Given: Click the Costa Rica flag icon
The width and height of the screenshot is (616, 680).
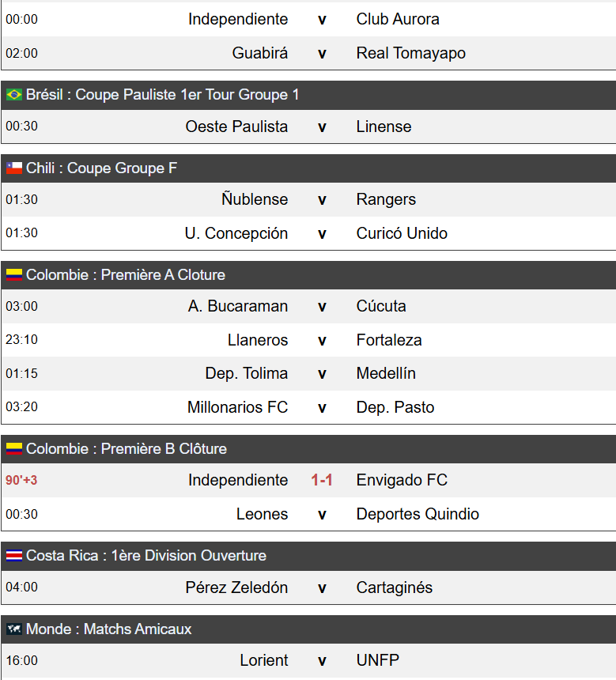Looking at the screenshot, I should click(x=14, y=555).
